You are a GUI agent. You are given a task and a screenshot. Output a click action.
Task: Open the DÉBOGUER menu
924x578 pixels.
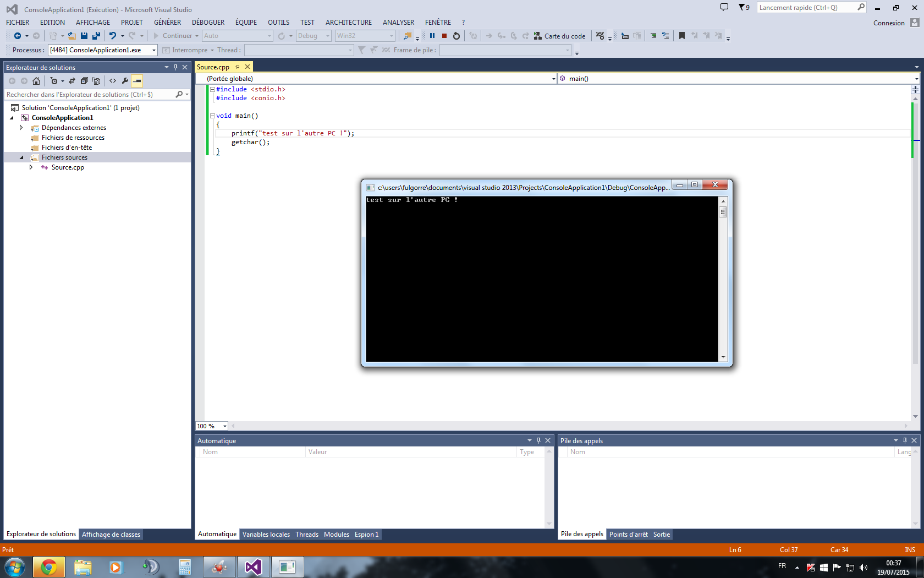tap(208, 23)
